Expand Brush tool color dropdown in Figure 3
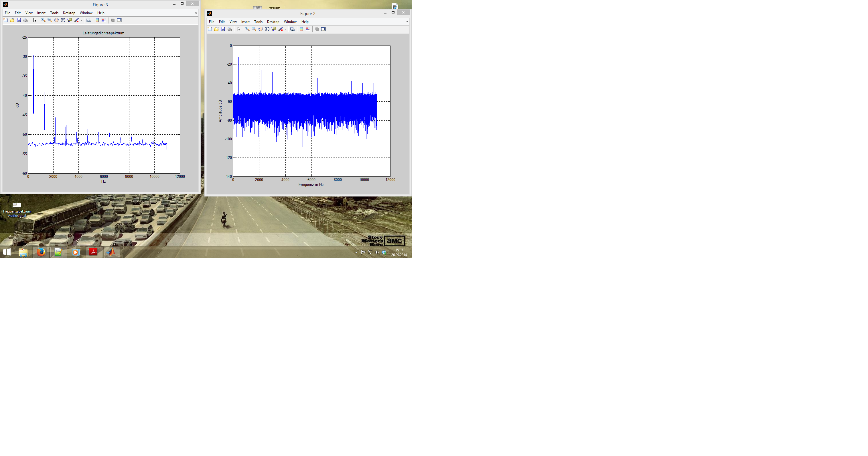The width and height of the screenshot is (868, 456). click(x=81, y=20)
